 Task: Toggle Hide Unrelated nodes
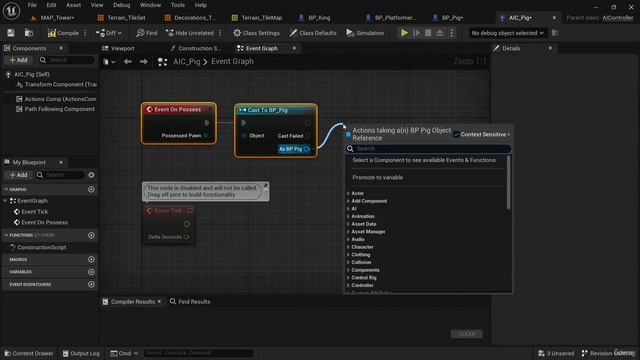tap(189, 33)
